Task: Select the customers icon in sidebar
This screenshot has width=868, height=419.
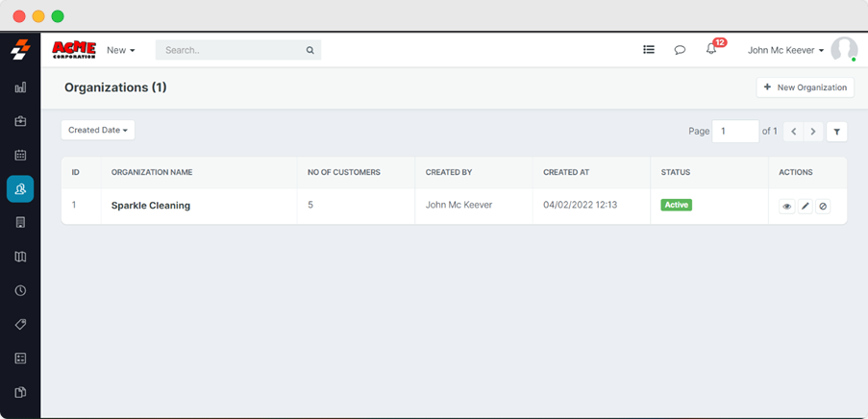Action: click(x=20, y=189)
